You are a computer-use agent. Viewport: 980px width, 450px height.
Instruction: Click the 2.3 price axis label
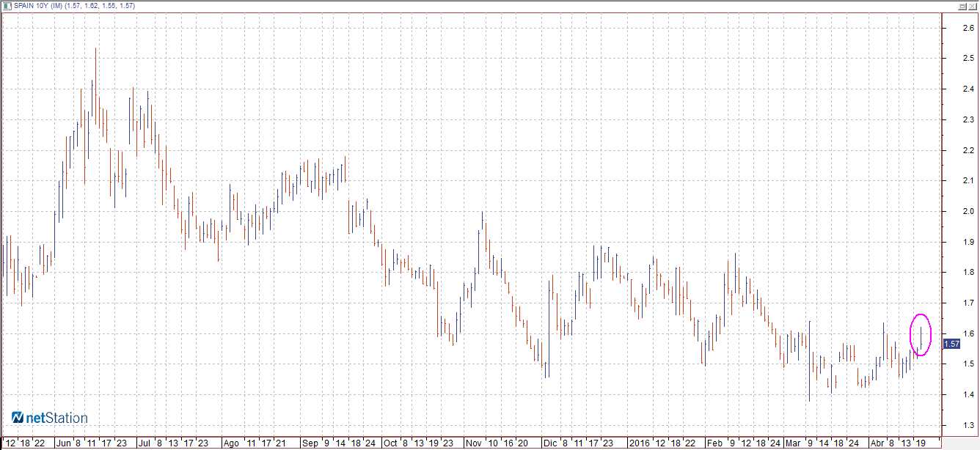click(968, 119)
